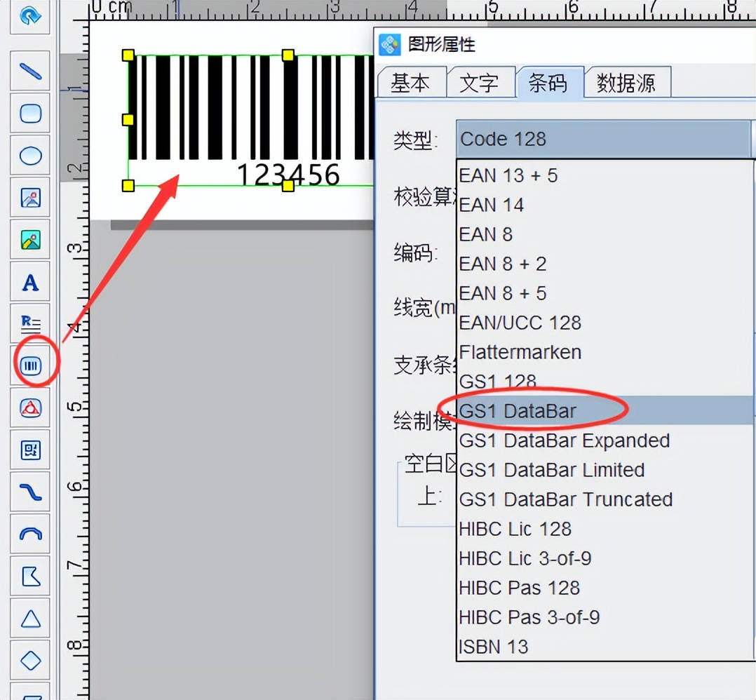Open the 数据源 tab
Image resolution: width=756 pixels, height=700 pixels.
(626, 83)
